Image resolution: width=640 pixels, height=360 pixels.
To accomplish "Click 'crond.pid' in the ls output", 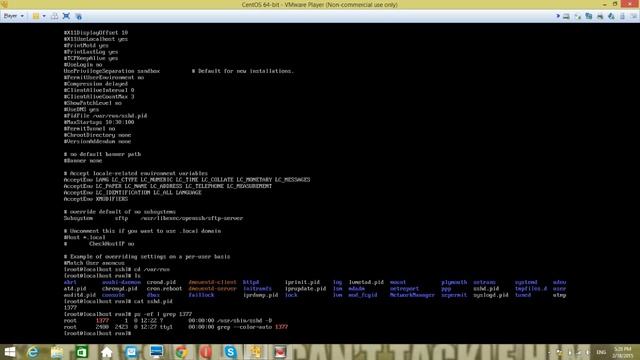I will pyautogui.click(x=161, y=282).
